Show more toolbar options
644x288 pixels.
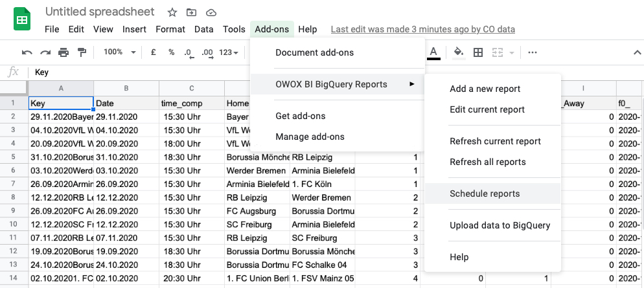point(533,52)
